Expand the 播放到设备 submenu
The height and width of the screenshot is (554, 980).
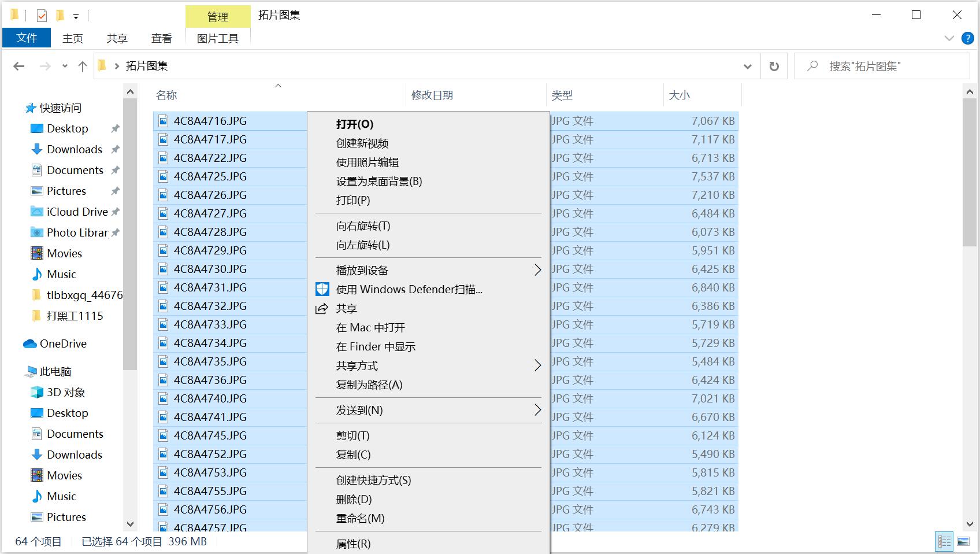tap(537, 270)
